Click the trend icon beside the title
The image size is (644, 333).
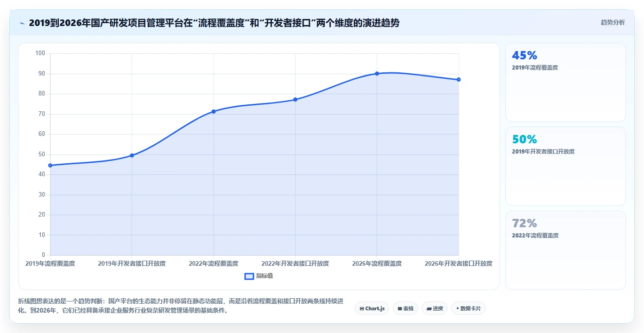22,23
